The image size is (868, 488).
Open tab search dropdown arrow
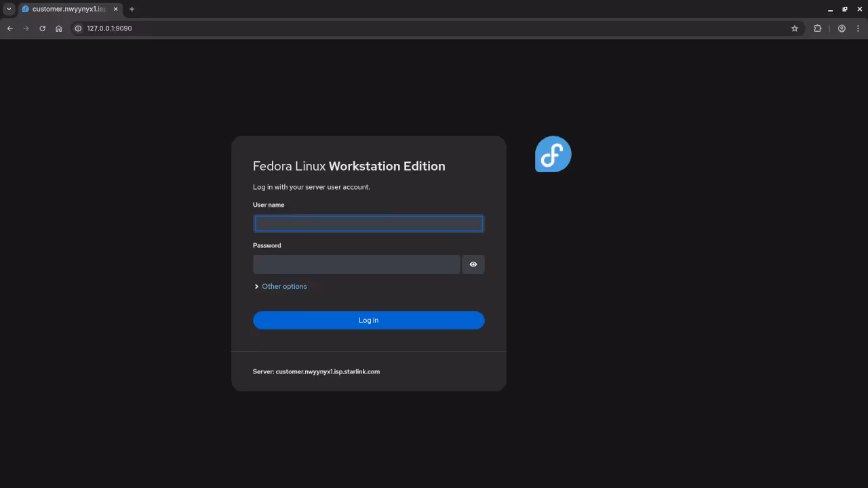[9, 9]
